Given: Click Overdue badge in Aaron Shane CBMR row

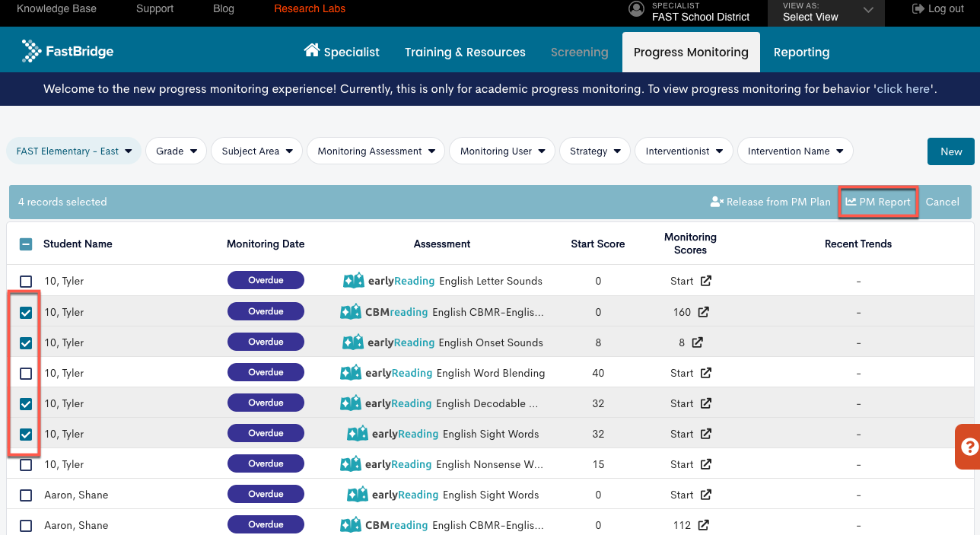Looking at the screenshot, I should click(266, 524).
